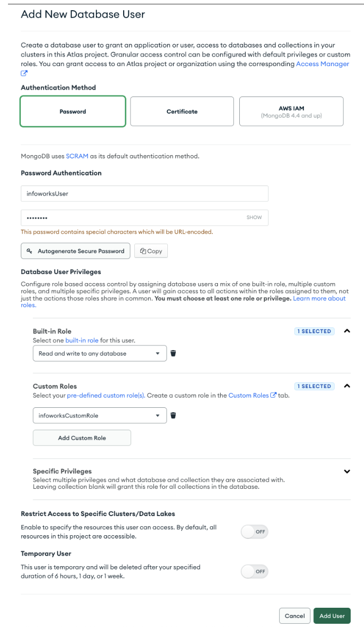Collapse the Custom Roles section
This screenshot has width=364, height=636.
point(347,386)
